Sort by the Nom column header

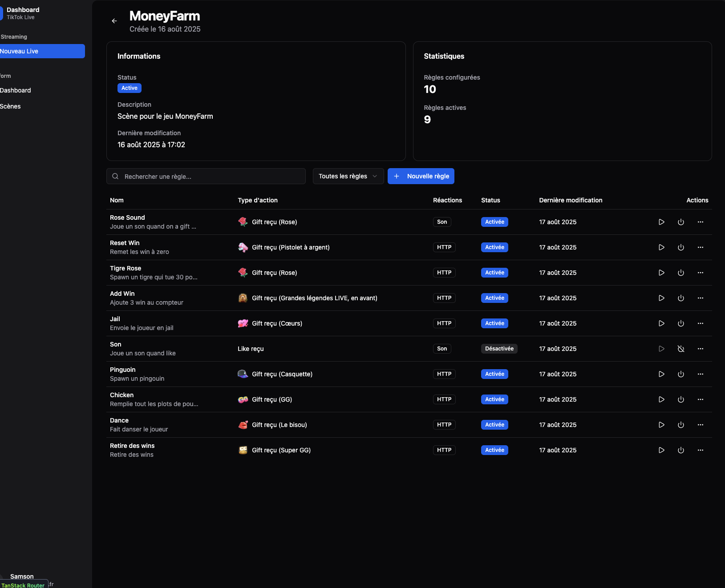pyautogui.click(x=117, y=200)
